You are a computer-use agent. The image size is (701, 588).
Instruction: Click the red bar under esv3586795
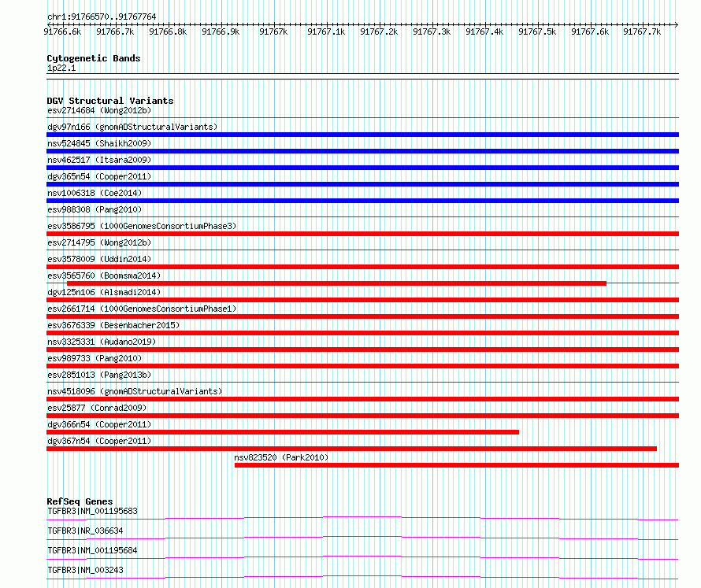click(362, 234)
